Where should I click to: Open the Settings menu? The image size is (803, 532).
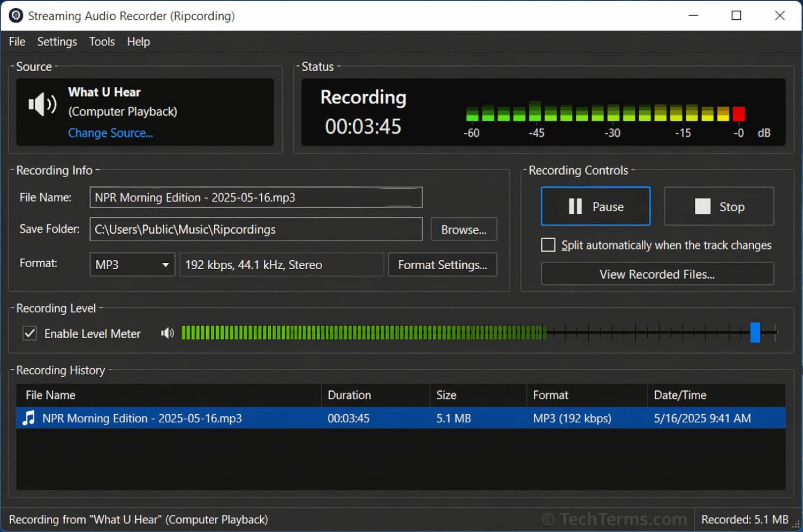tap(57, 42)
